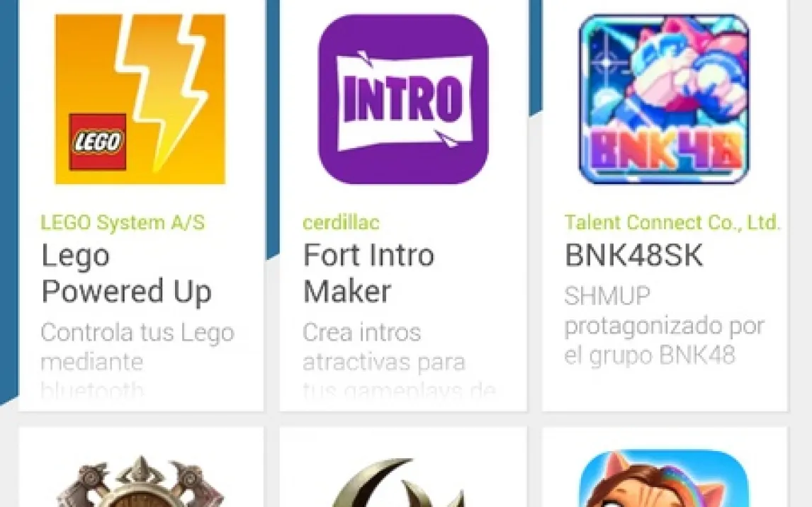Read the Controla tus Lego description
Image resolution: width=812 pixels, height=507 pixels.
point(137,360)
